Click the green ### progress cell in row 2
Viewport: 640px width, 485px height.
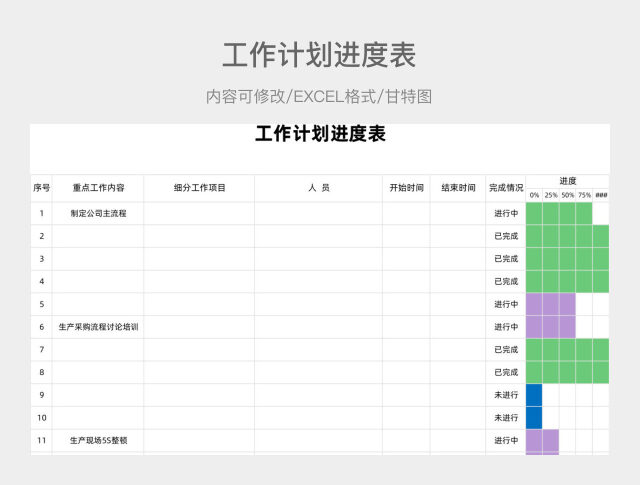601,236
